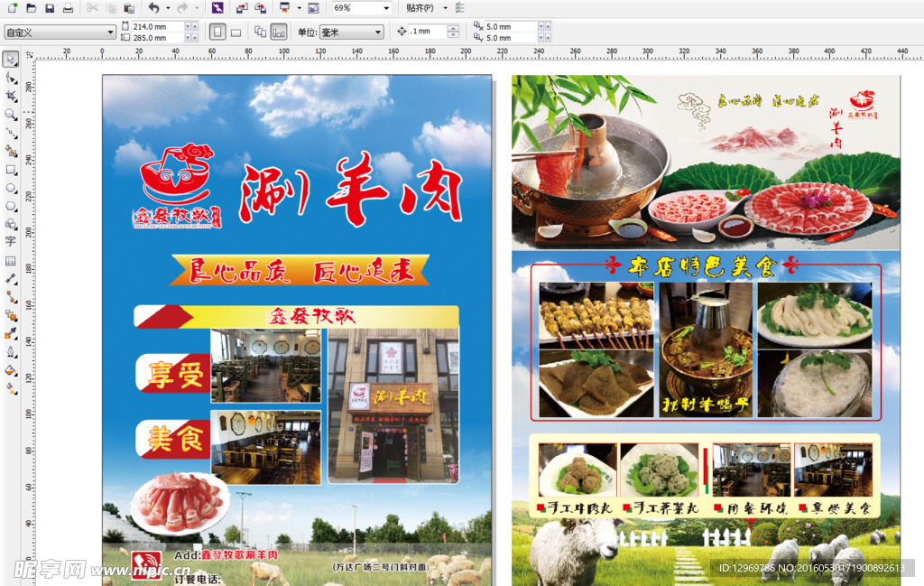The image size is (924, 586).
Task: Open the 贴齐(P) snap-to menu
Action: [x=420, y=7]
